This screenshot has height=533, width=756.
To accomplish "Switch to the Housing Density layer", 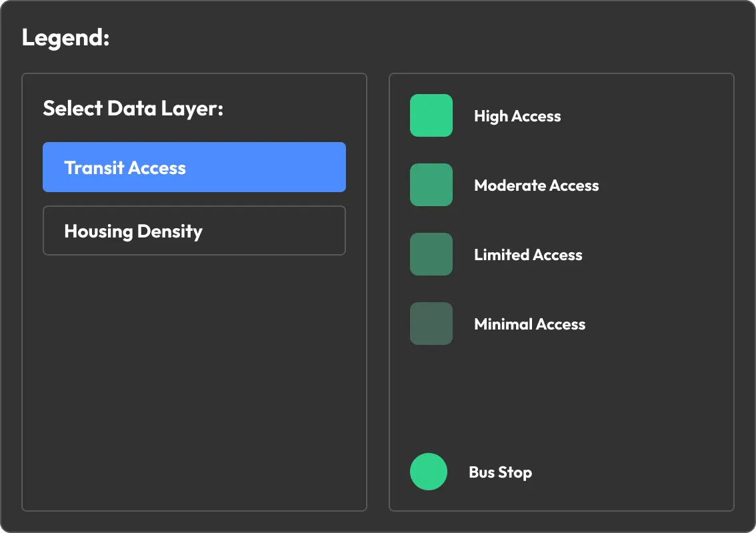I will 194,231.
